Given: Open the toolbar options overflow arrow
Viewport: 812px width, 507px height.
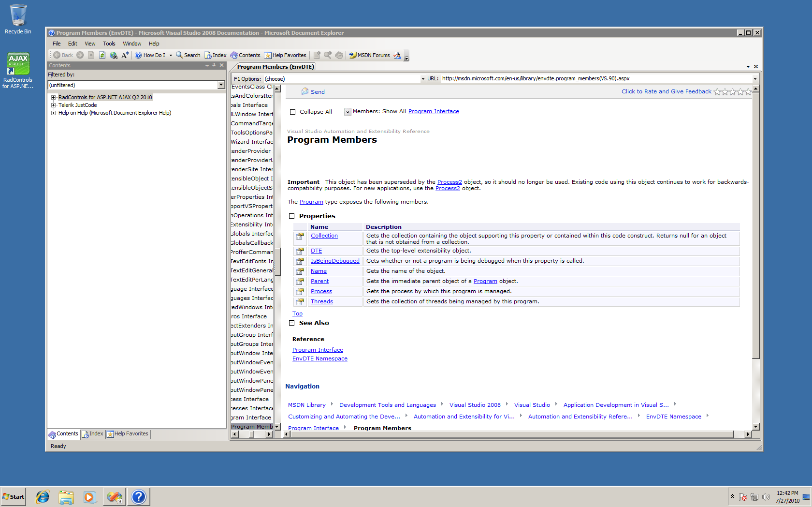Looking at the screenshot, I should pyautogui.click(x=406, y=56).
